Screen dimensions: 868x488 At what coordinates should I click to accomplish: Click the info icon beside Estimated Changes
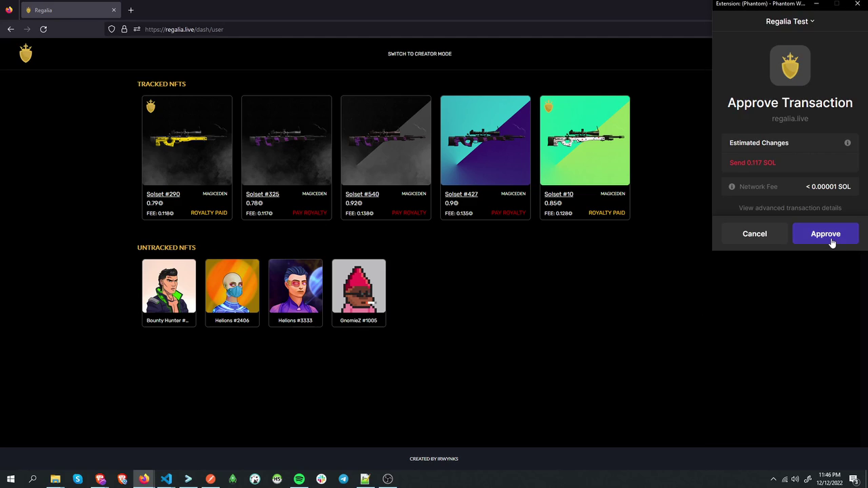click(x=847, y=142)
